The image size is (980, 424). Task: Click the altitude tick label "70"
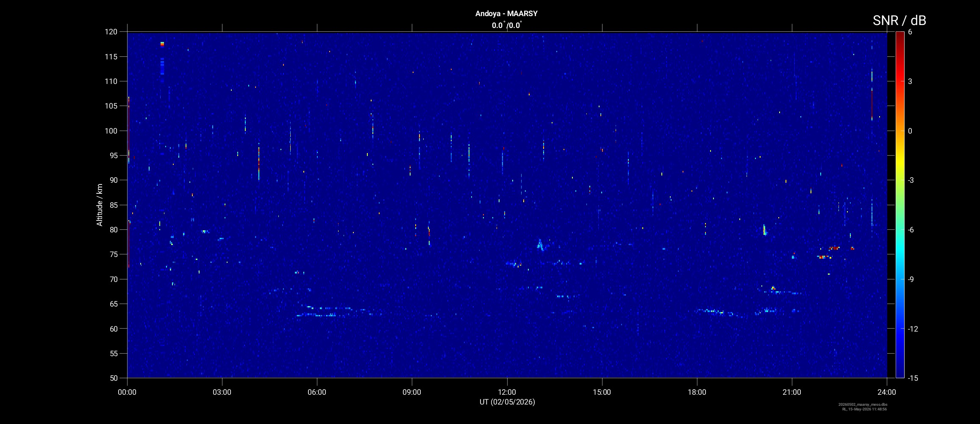(113, 279)
